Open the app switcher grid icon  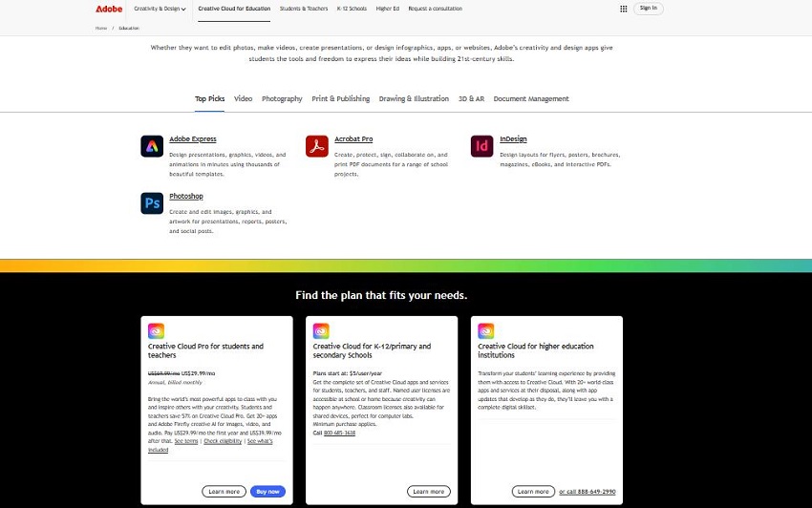(x=624, y=9)
